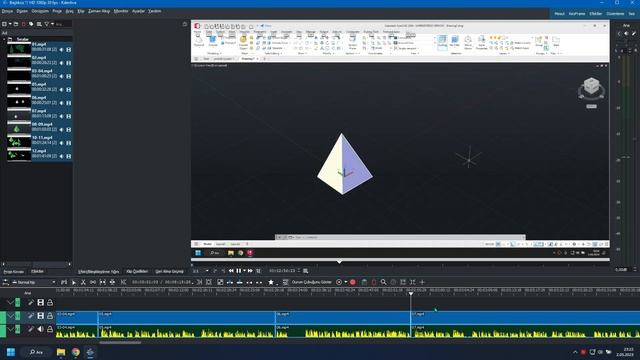Click the fit zoom icon in timeline toolbar
The image size is (640, 360).
tap(413, 282)
